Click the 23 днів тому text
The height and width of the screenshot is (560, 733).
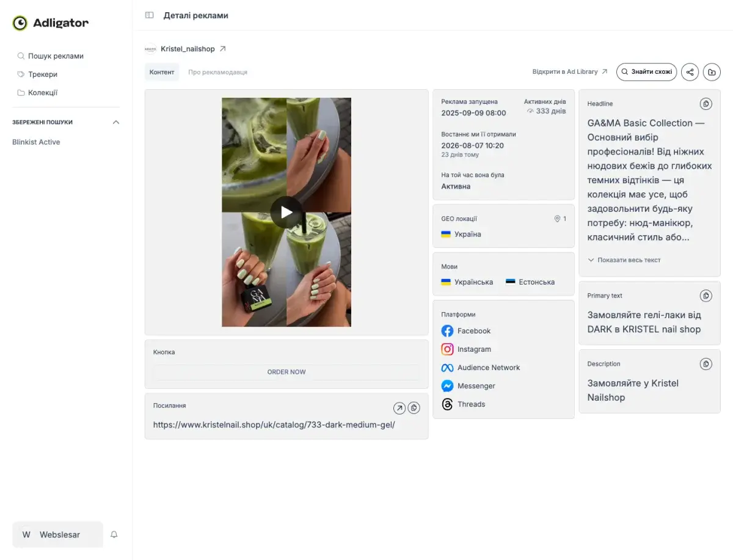pos(460,155)
